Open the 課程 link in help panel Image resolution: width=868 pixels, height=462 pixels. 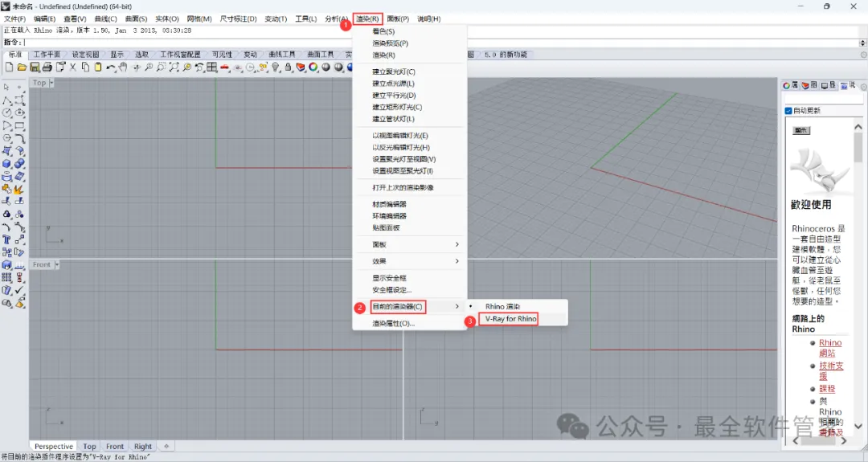point(827,389)
